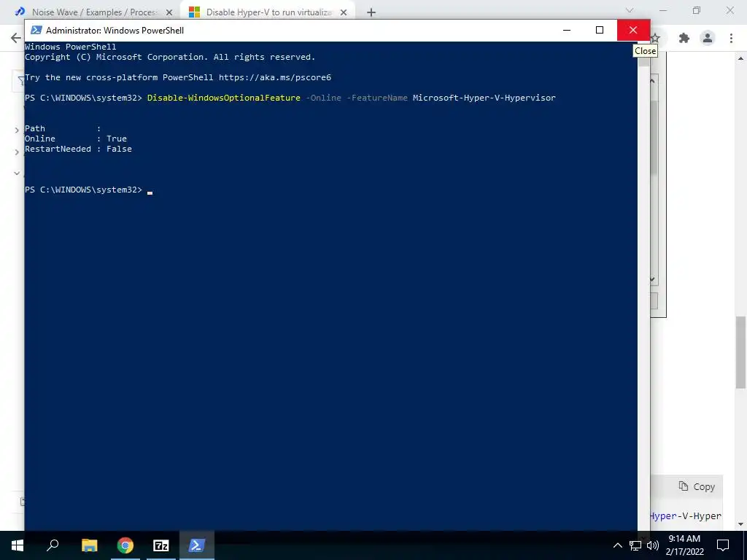Click the current PowerShell prompt line
This screenshot has width=747, height=560.
tap(88, 190)
